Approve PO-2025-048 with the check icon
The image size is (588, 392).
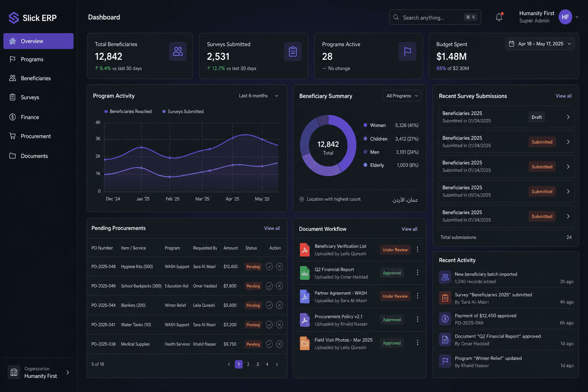pyautogui.click(x=269, y=266)
